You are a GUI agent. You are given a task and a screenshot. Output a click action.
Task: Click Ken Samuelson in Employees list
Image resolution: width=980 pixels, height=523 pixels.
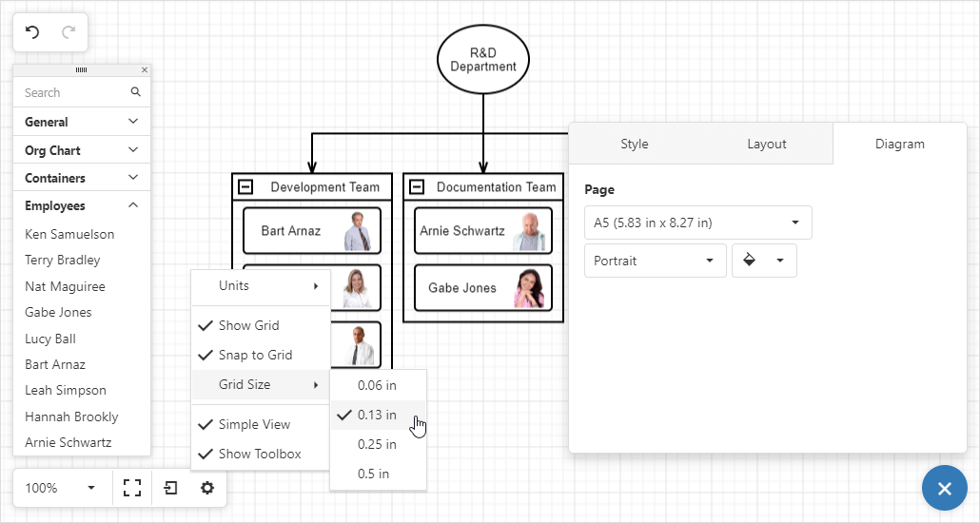(x=69, y=234)
